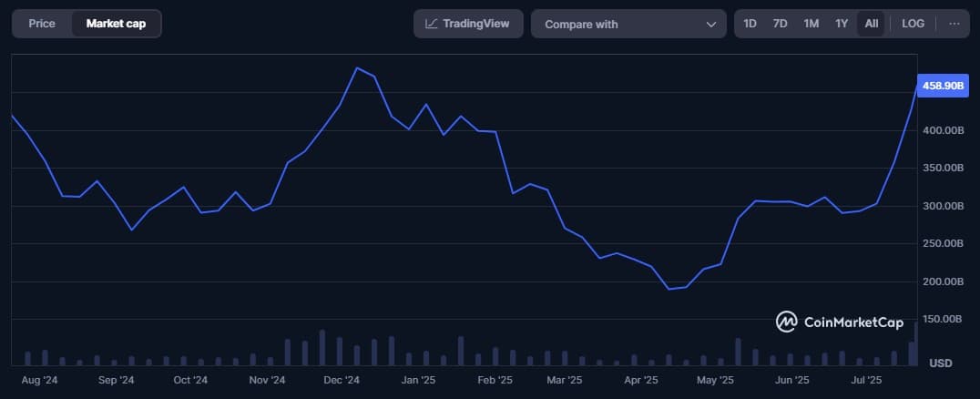The image size is (980, 399).
Task: Click the Jul '25 timeline label
Action: pyautogui.click(x=866, y=380)
